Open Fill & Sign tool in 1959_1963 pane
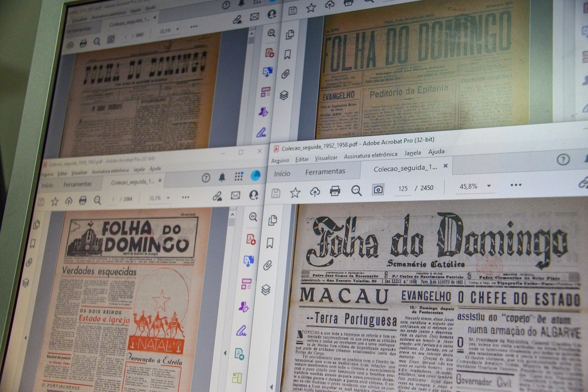The height and width of the screenshot is (392, 588). [x=241, y=331]
